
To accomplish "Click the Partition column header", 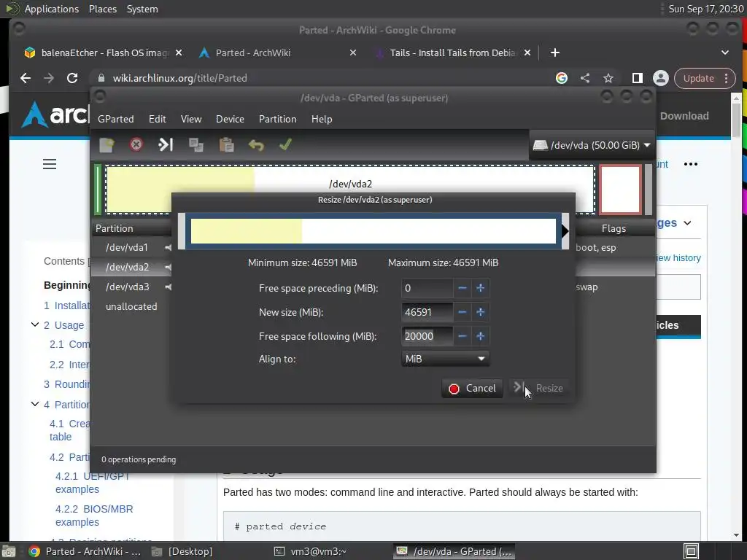I will pyautogui.click(x=131, y=228).
